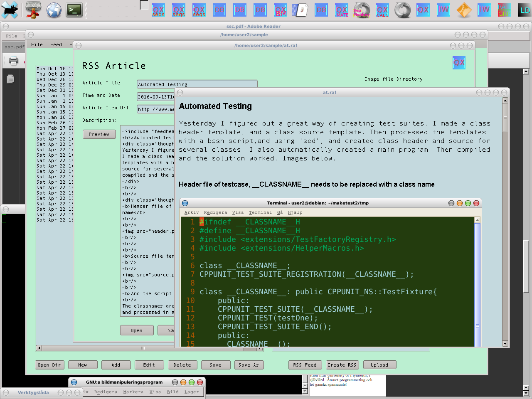The image size is (532, 399).
Task: Launch the terminal emulator from the panel
Action: pos(74,10)
